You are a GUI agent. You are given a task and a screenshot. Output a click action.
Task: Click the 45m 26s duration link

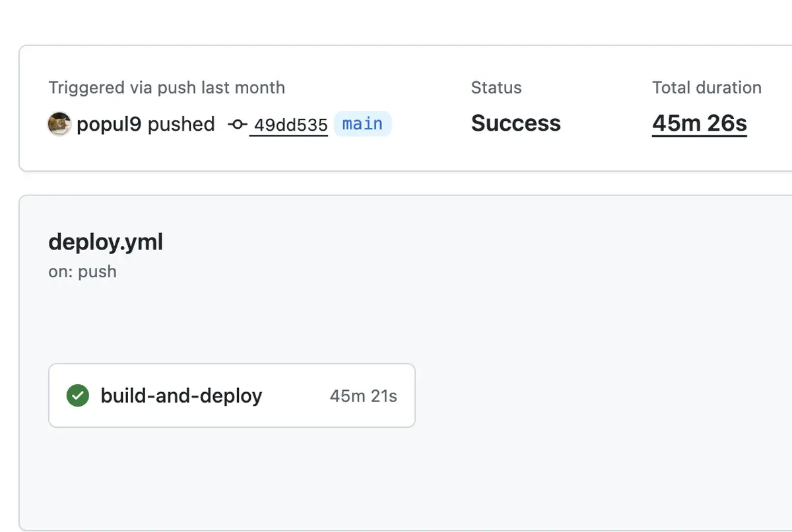click(x=699, y=123)
